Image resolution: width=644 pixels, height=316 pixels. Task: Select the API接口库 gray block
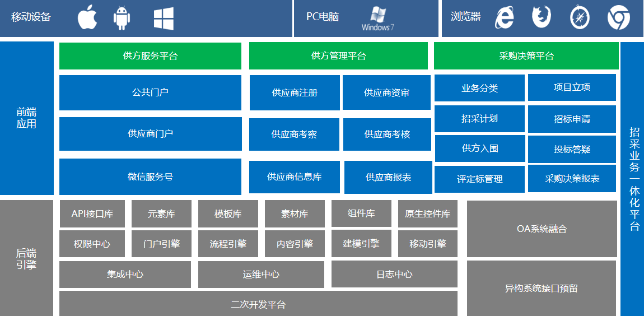tap(92, 214)
